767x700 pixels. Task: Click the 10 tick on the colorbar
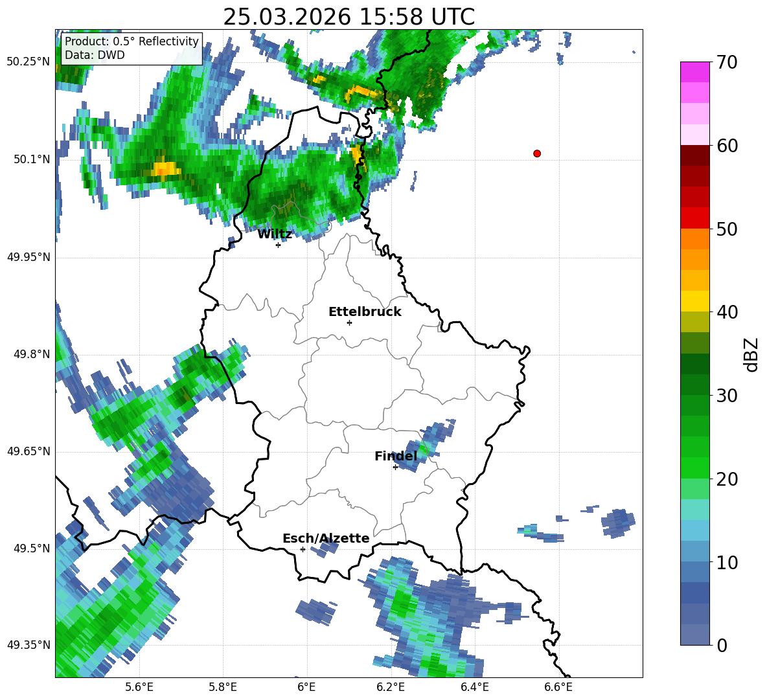pos(727,562)
